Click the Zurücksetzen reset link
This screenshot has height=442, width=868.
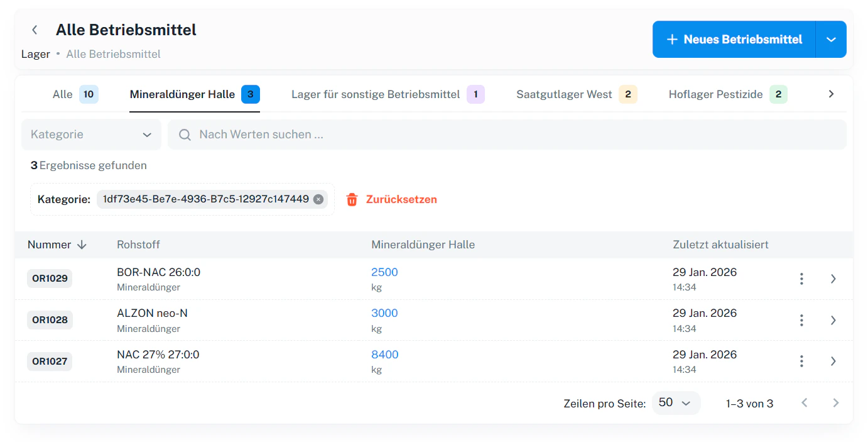click(x=400, y=199)
